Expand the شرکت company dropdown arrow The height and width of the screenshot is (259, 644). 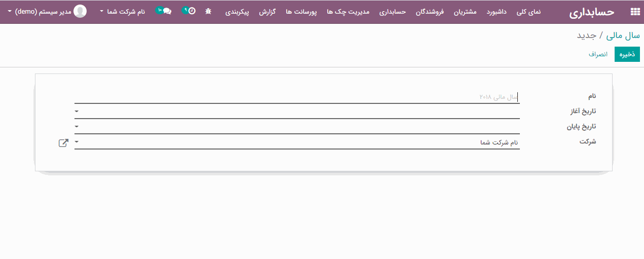point(77,142)
